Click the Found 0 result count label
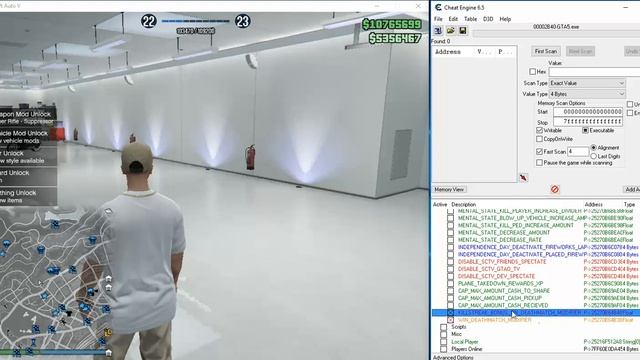 click(441, 41)
